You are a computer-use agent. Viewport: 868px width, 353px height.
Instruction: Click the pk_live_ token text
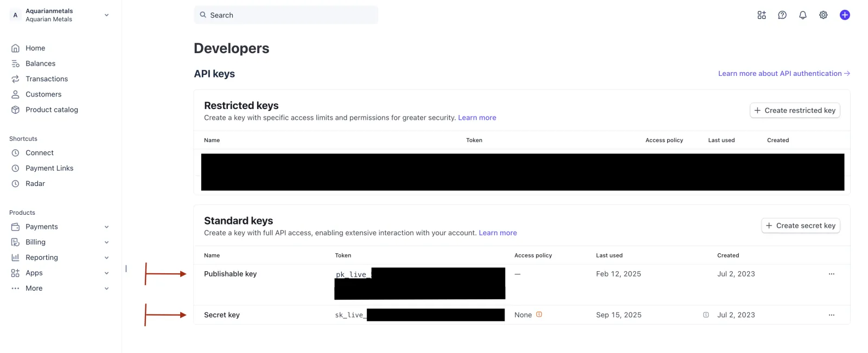(353, 274)
